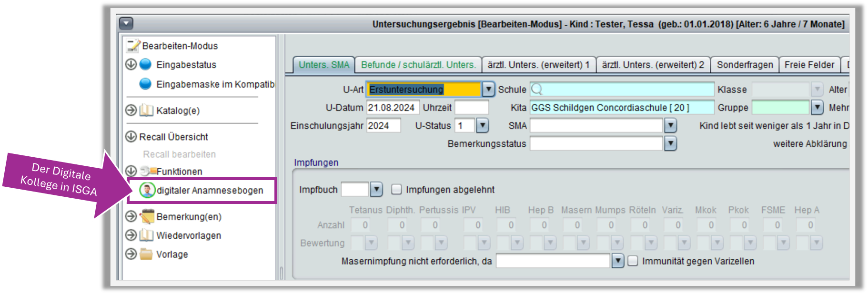This screenshot has height=294, width=868.
Task: Open the Impfbuch dropdown
Action: point(376,190)
